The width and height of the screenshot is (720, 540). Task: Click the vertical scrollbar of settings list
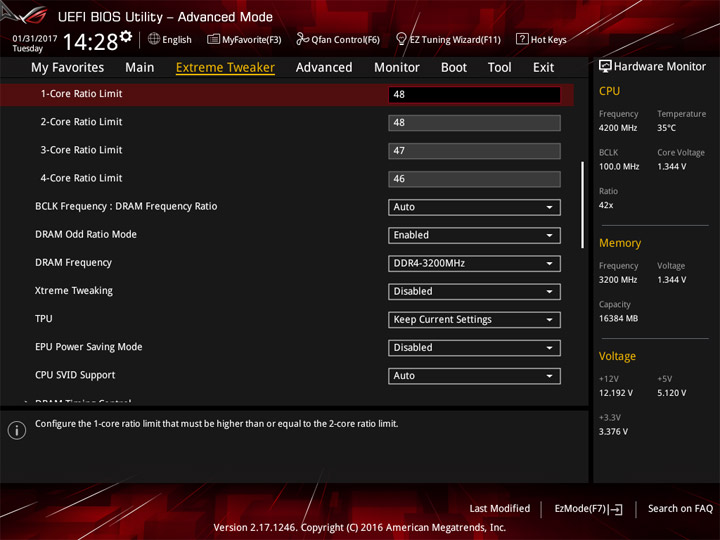[582, 205]
